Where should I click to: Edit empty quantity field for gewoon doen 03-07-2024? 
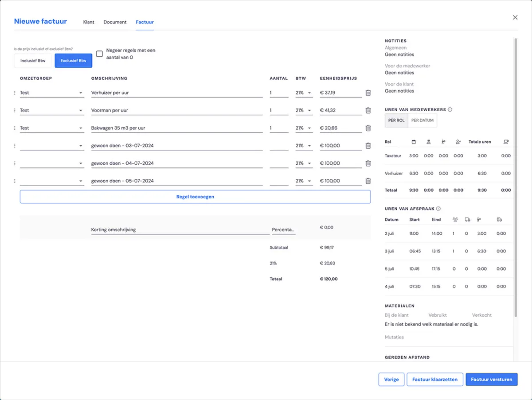pos(279,146)
